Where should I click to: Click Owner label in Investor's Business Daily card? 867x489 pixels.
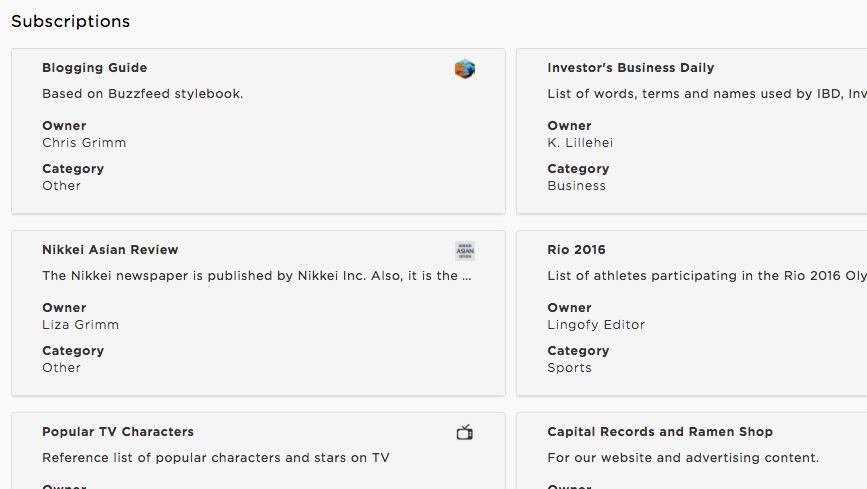[570, 126]
